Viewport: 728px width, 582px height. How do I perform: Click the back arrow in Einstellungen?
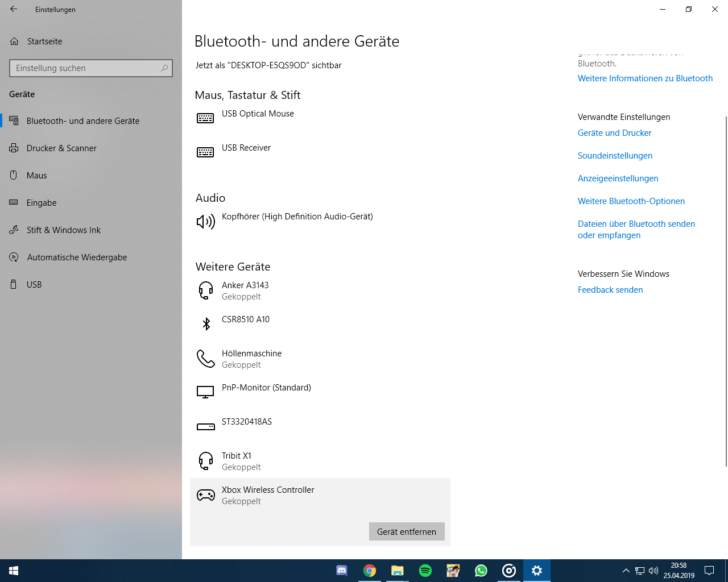click(x=14, y=9)
